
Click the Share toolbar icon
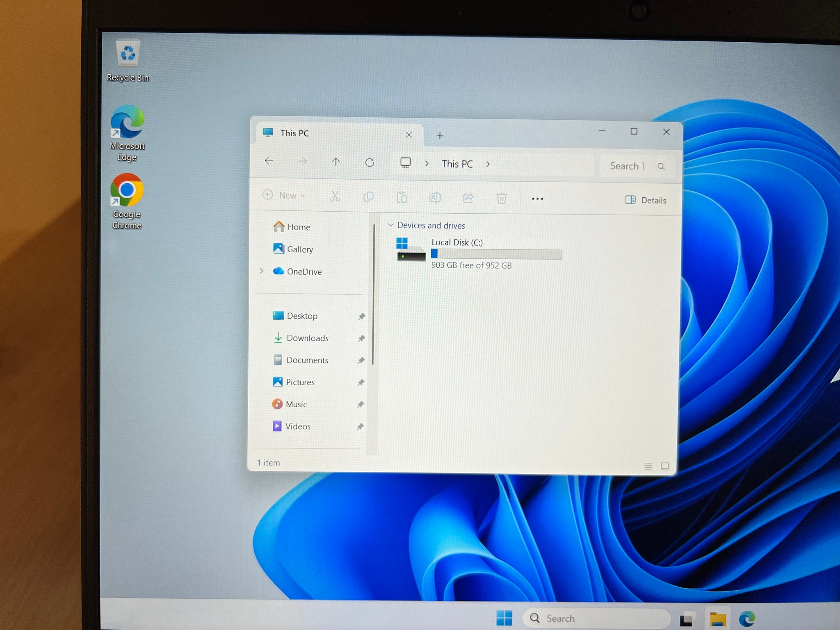tap(468, 198)
